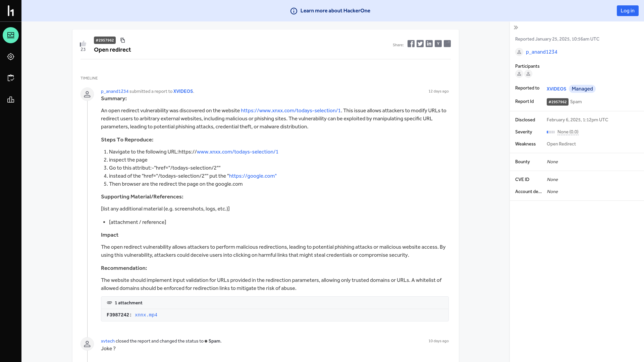Open the xvtech profile link
The height and width of the screenshot is (362, 644).
[x=108, y=341]
